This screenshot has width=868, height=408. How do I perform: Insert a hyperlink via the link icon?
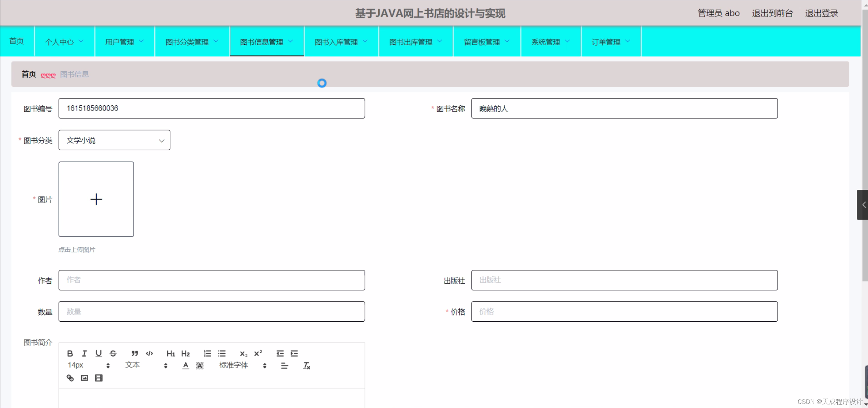pyautogui.click(x=70, y=378)
